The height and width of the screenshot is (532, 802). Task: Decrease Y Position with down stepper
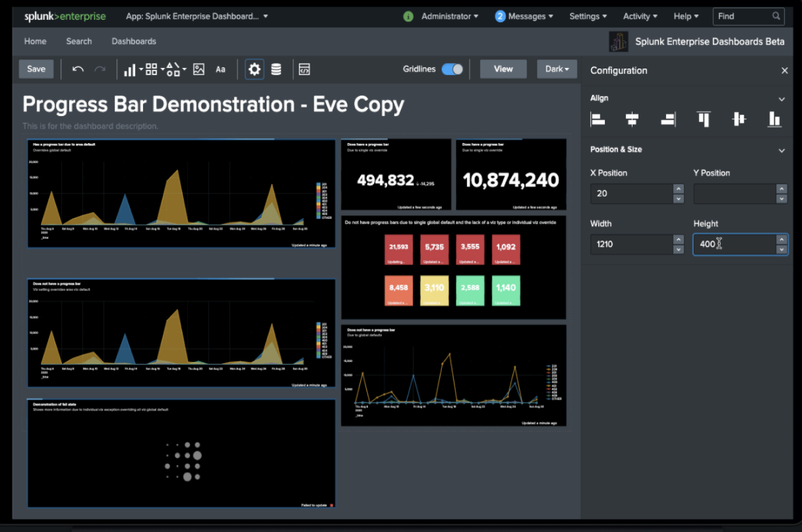click(x=782, y=199)
